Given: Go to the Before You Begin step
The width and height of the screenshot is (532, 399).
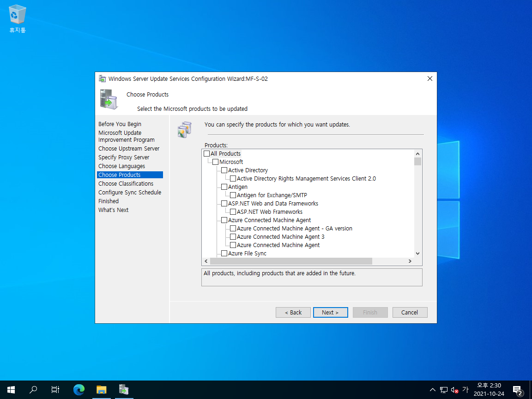Looking at the screenshot, I should click(120, 124).
